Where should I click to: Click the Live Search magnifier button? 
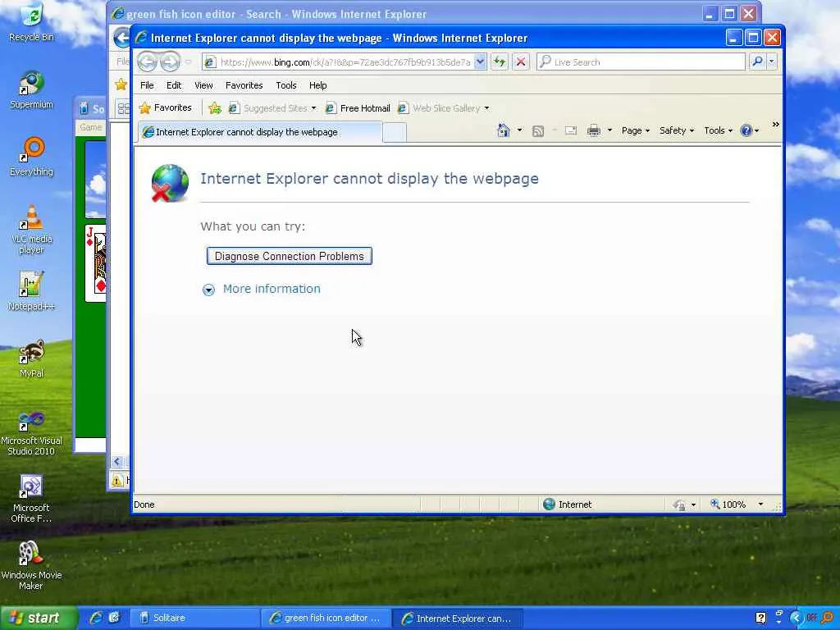(x=757, y=62)
